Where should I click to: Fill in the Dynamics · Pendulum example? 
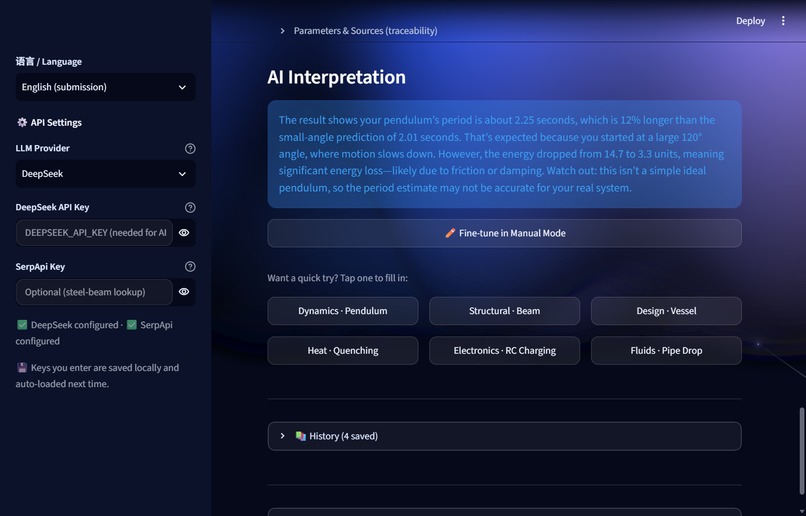343,311
